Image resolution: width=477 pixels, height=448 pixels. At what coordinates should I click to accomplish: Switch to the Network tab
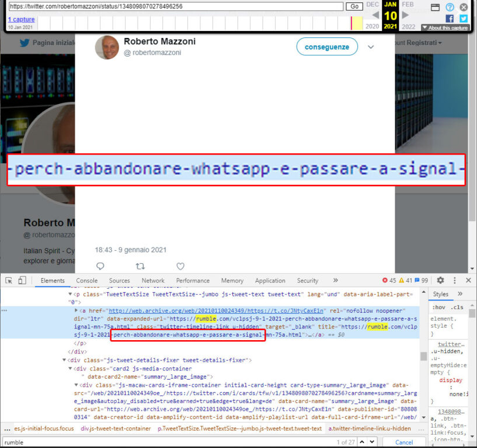(153, 281)
